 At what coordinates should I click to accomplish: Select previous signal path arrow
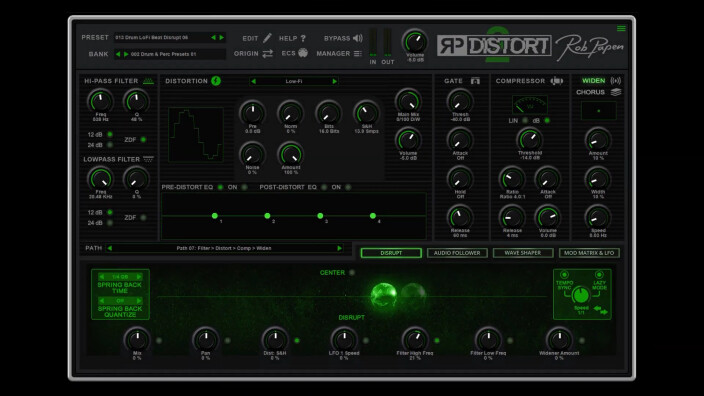click(110, 248)
